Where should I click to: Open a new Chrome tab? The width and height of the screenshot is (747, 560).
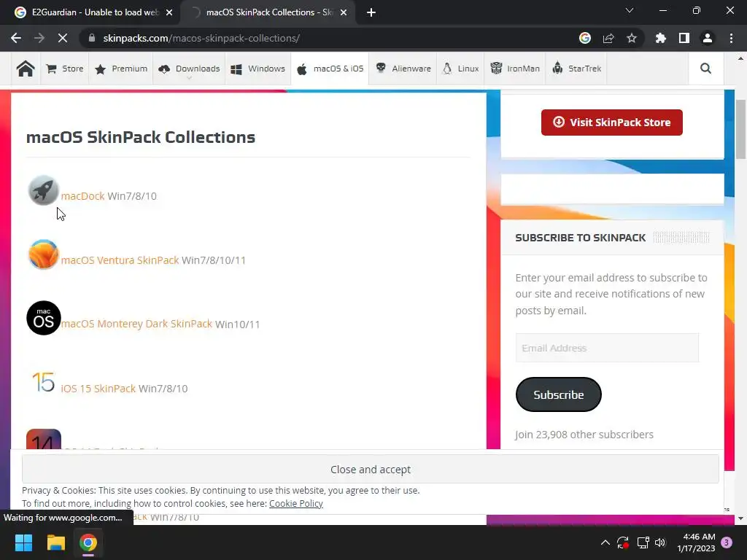click(x=371, y=12)
